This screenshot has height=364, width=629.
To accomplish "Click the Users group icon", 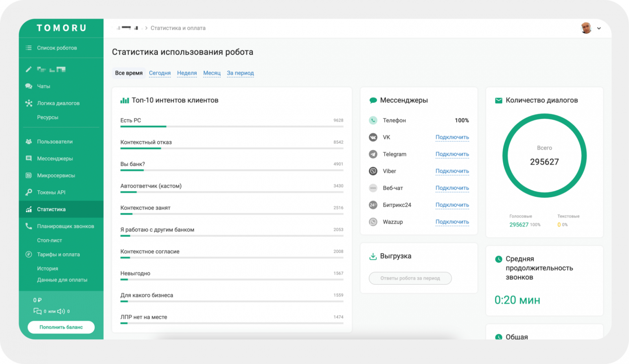I will 29,142.
